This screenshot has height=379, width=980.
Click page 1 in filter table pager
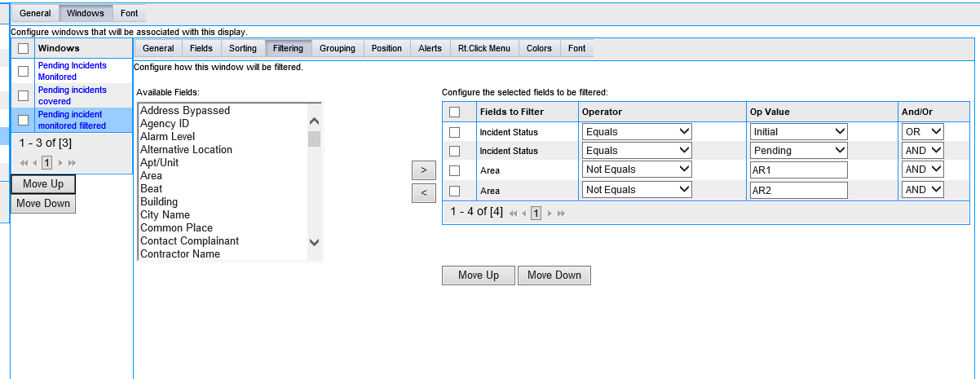click(x=536, y=213)
